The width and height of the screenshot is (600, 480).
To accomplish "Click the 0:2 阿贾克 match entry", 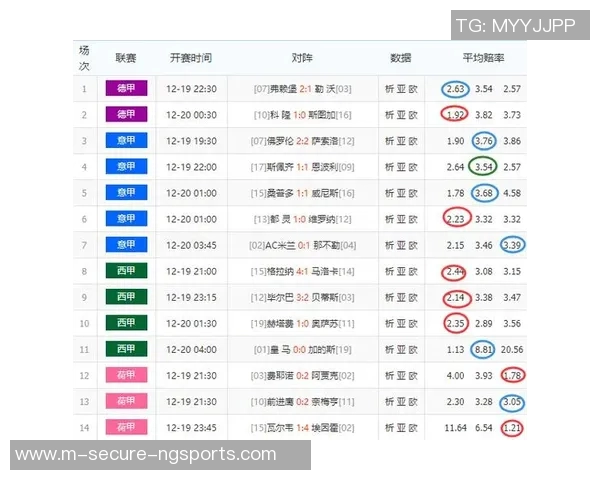I will pyautogui.click(x=302, y=376).
